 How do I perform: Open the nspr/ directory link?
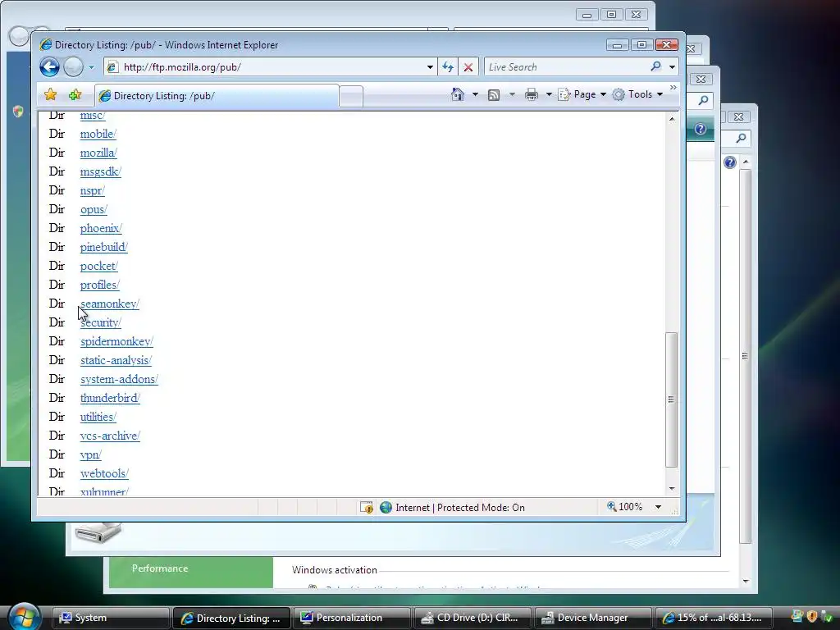click(x=92, y=190)
